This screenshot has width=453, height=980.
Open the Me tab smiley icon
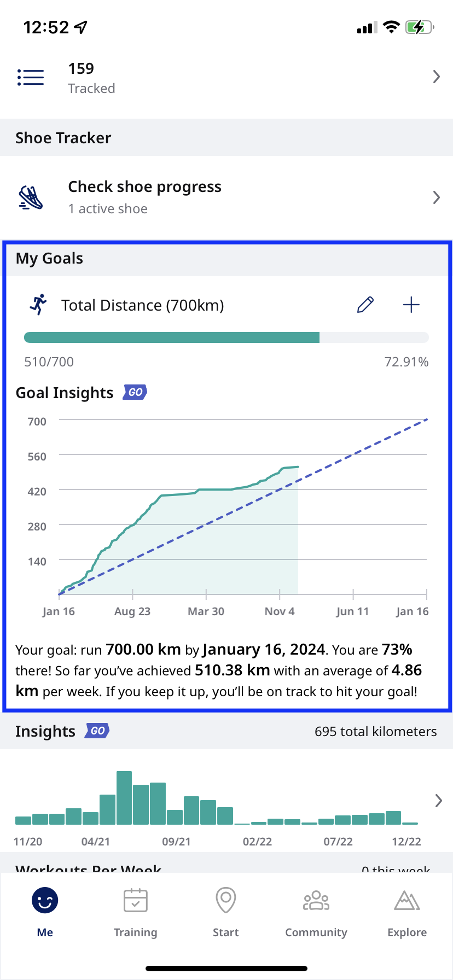pos(45,901)
